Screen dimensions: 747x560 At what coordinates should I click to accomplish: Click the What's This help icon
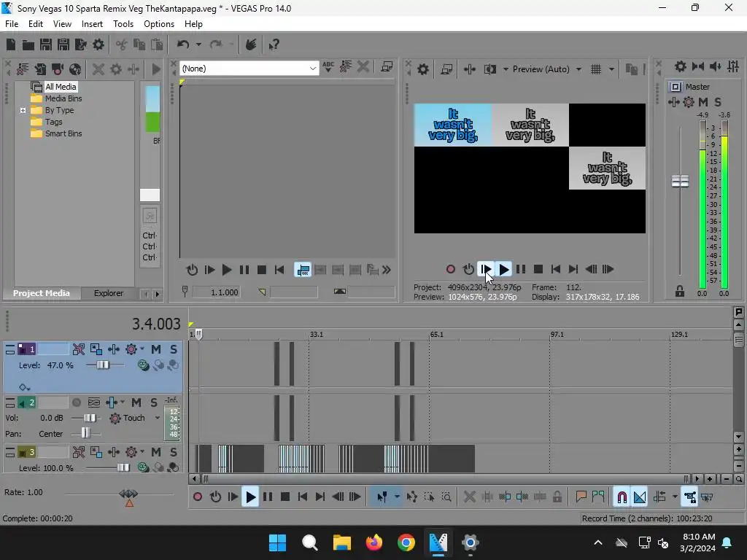tap(274, 44)
